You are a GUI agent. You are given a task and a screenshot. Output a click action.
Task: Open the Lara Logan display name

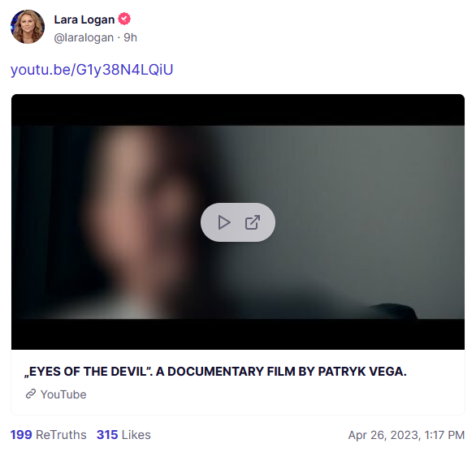point(84,19)
